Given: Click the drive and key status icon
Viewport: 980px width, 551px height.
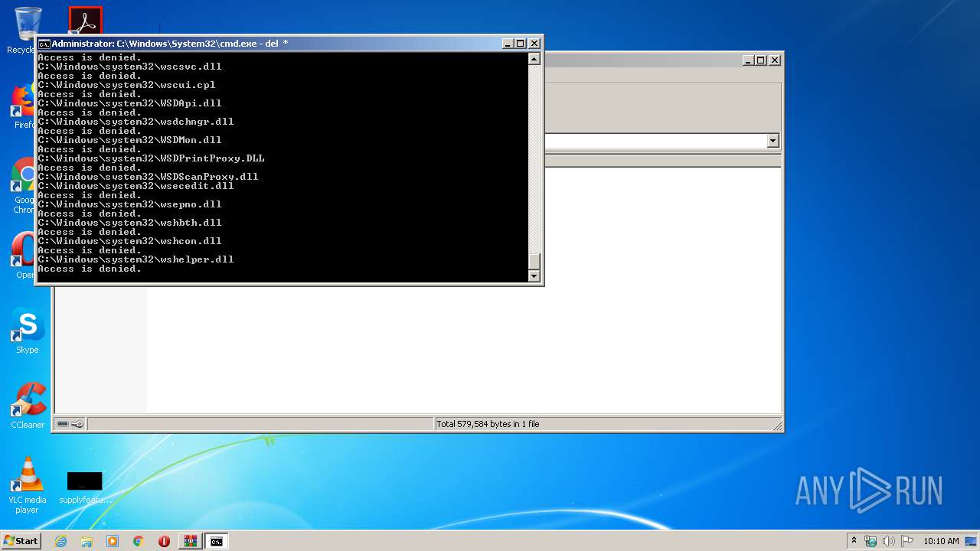Looking at the screenshot, I should (70, 424).
